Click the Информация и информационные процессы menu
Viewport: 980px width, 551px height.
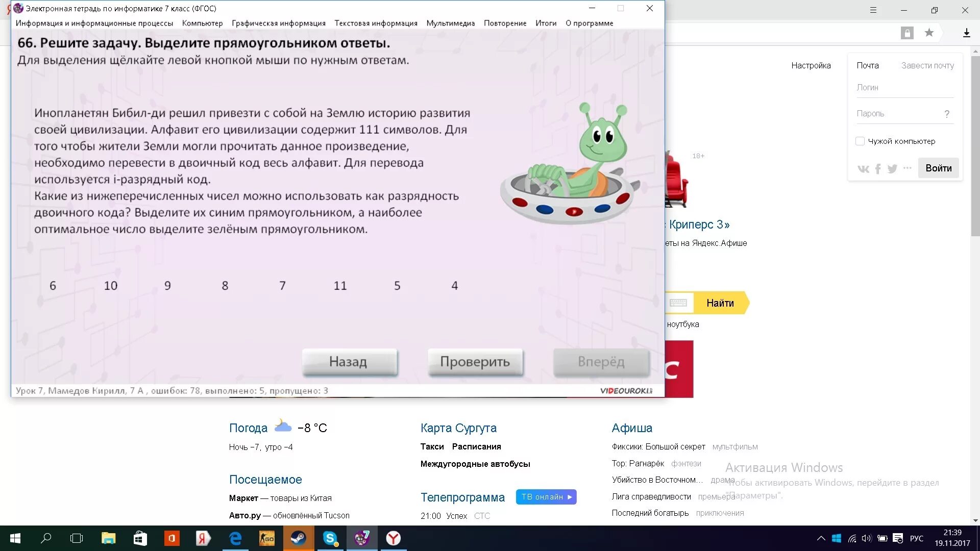tap(94, 23)
